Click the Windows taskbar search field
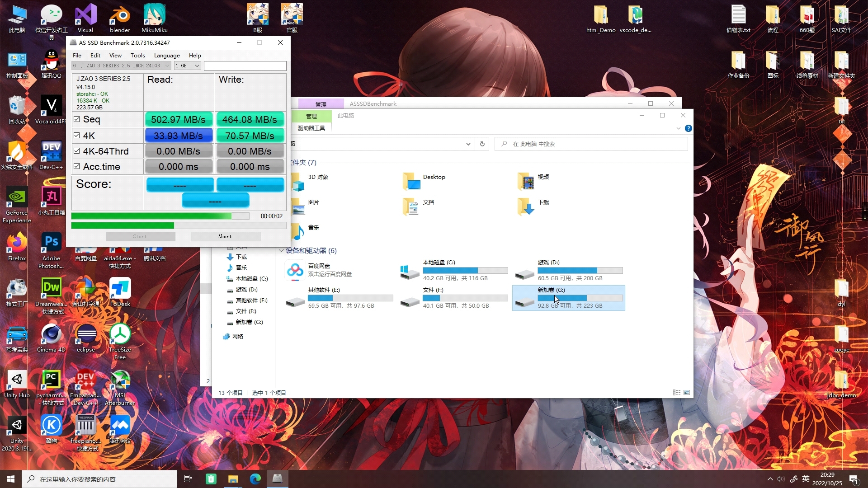Image resolution: width=868 pixels, height=488 pixels. point(99,479)
